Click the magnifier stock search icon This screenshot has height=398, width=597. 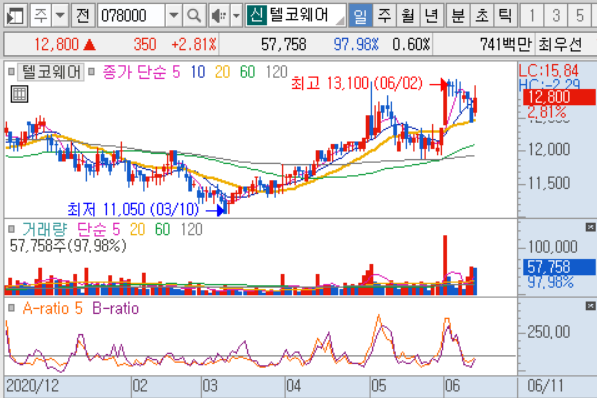coord(194,16)
